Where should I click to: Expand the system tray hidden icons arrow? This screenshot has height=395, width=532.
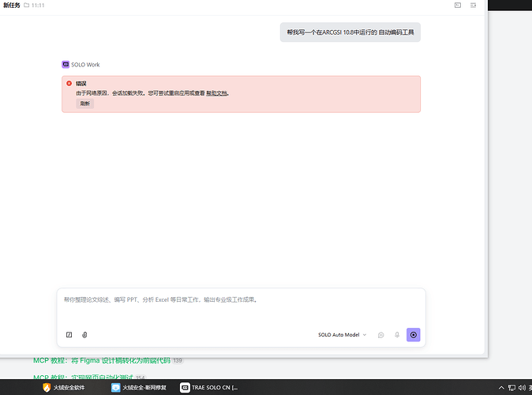501,388
